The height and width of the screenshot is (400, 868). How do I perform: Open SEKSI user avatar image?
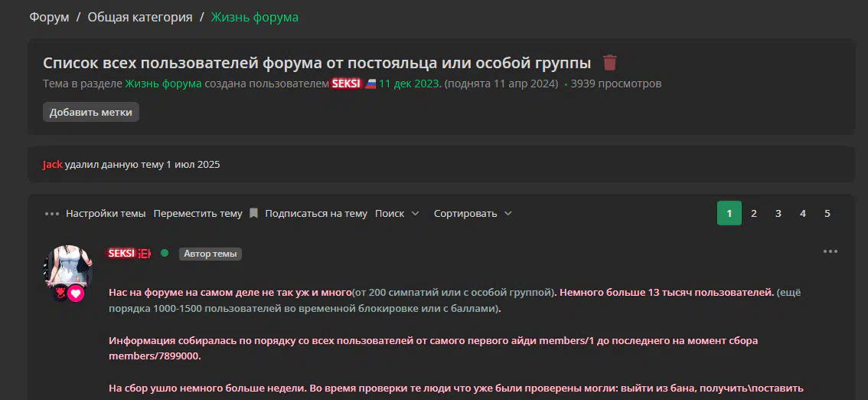point(67,267)
